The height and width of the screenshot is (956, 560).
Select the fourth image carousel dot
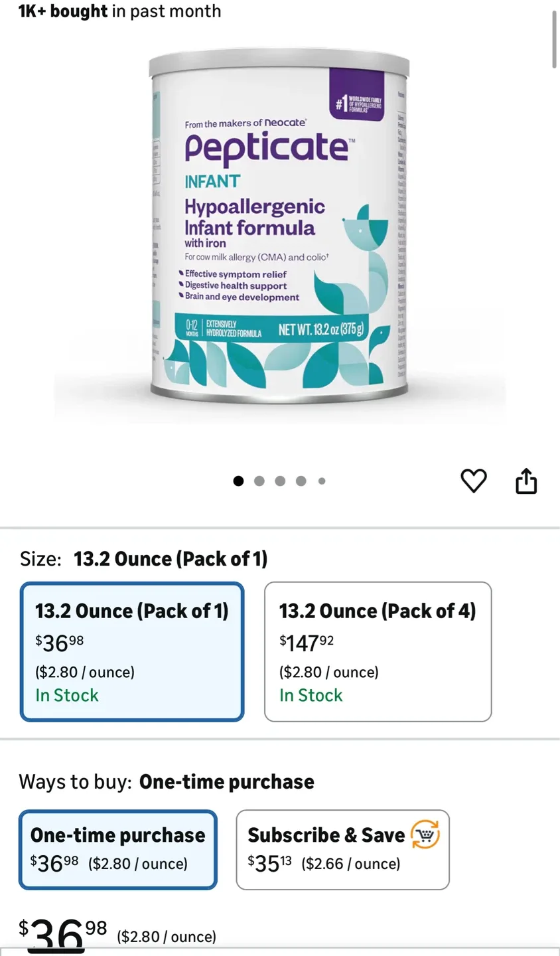pos(301,481)
